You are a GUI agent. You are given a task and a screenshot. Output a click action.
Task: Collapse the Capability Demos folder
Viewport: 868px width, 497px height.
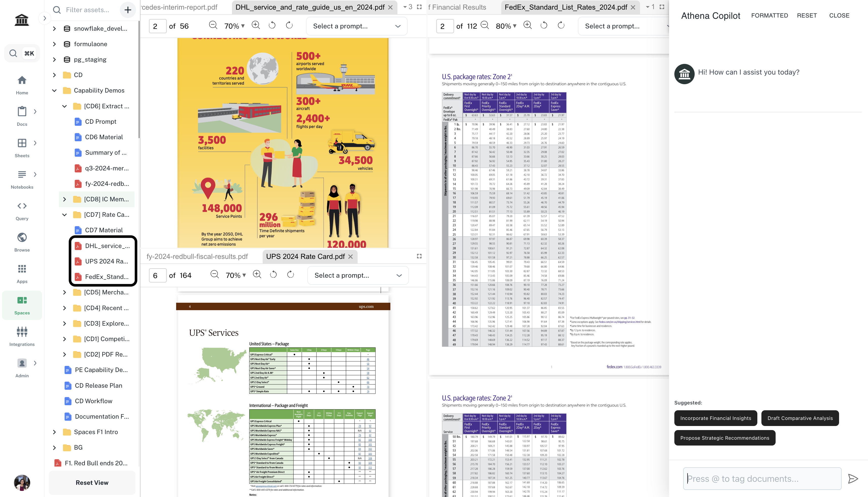click(54, 91)
